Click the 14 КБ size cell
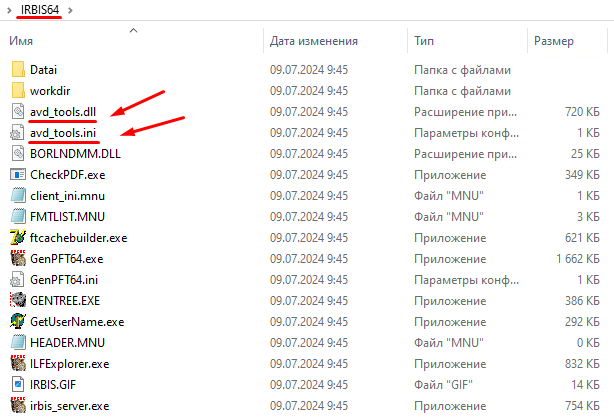Image resolution: width=614 pixels, height=417 pixels. 585,385
